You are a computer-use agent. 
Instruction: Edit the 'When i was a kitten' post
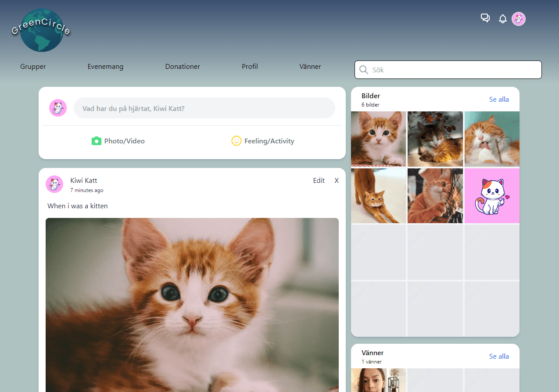click(x=319, y=180)
